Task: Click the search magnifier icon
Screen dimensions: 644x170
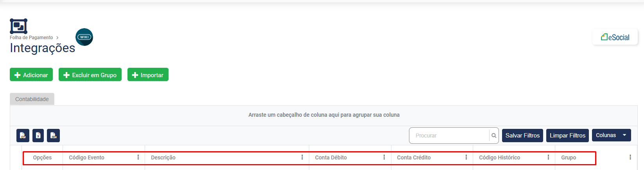Action: click(x=494, y=136)
